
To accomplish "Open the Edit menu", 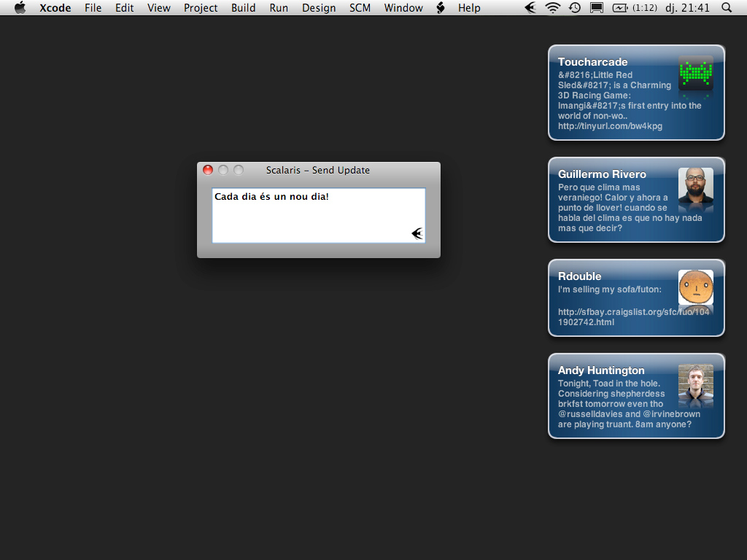I will tap(124, 8).
